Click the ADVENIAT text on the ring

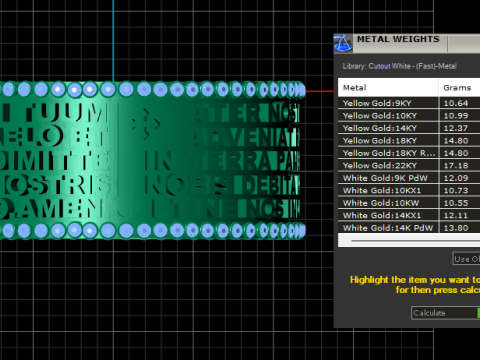pyautogui.click(x=245, y=137)
